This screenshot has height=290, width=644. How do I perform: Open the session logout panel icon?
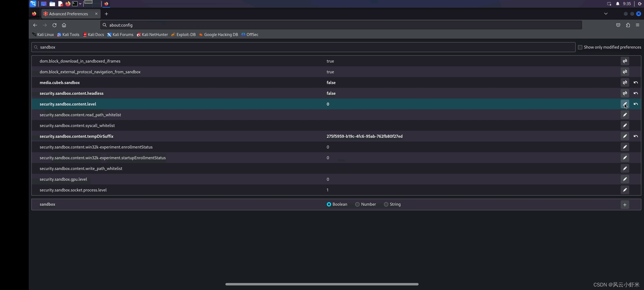(x=640, y=4)
